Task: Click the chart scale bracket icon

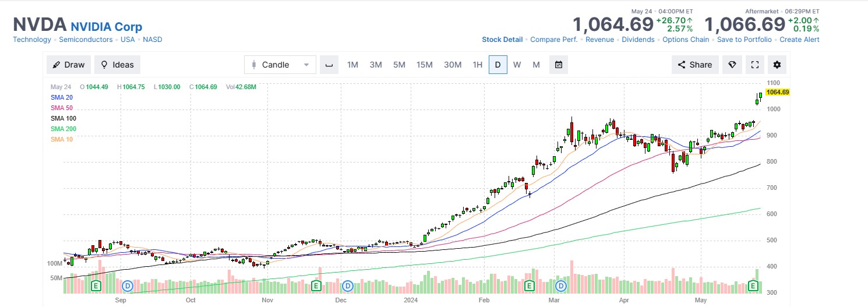Action: (x=329, y=65)
